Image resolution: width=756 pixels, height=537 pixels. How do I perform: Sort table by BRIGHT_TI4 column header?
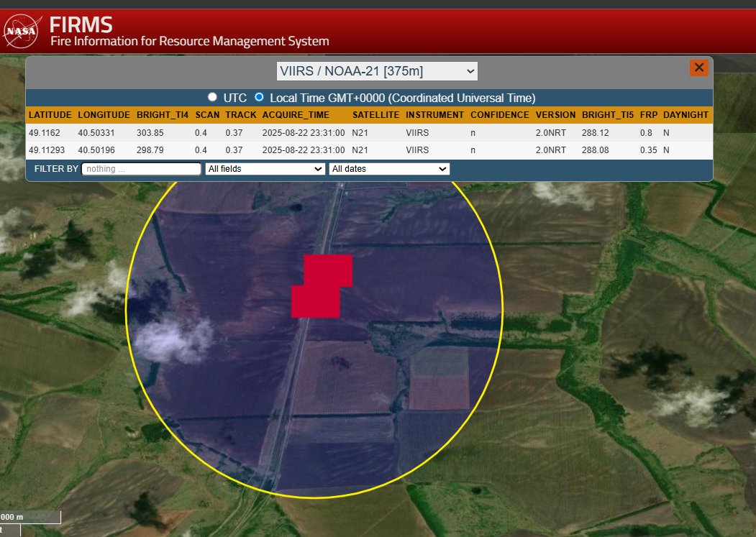pos(163,115)
